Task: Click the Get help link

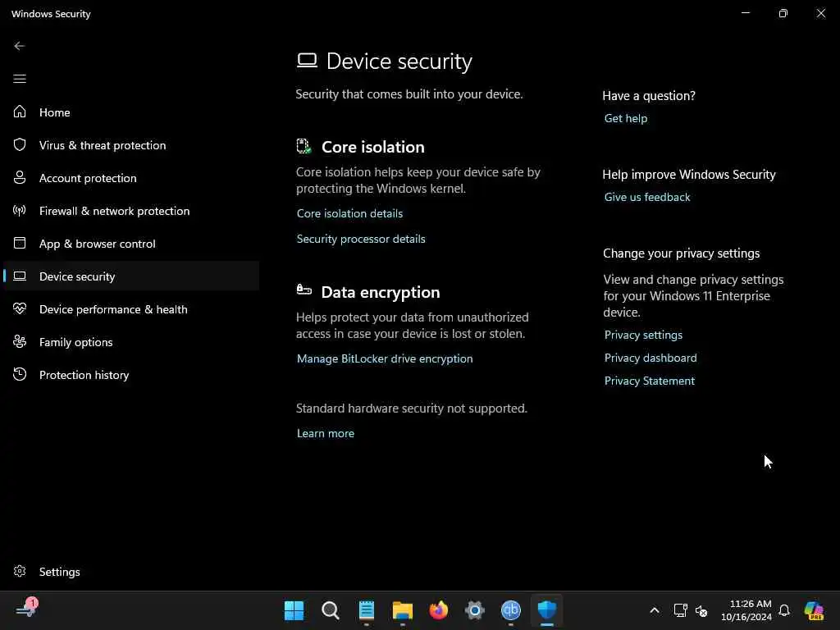Action: pyautogui.click(x=626, y=118)
